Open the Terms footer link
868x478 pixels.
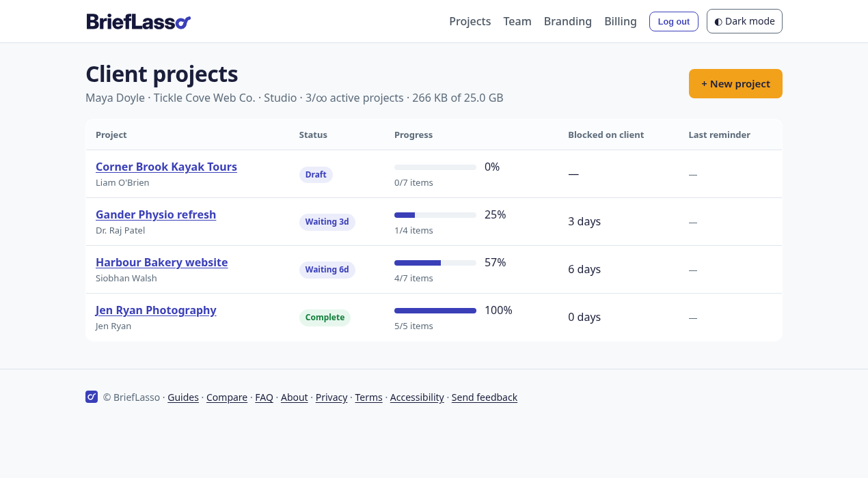click(x=369, y=397)
